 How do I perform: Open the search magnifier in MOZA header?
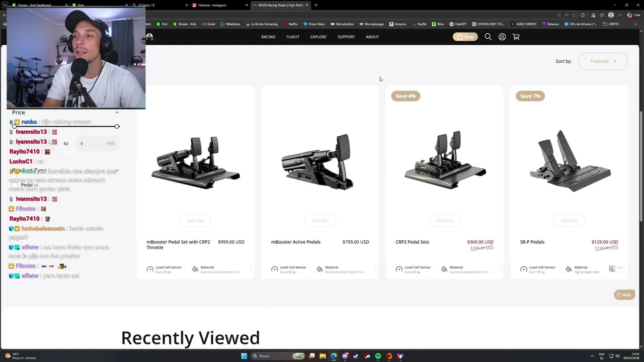488,37
